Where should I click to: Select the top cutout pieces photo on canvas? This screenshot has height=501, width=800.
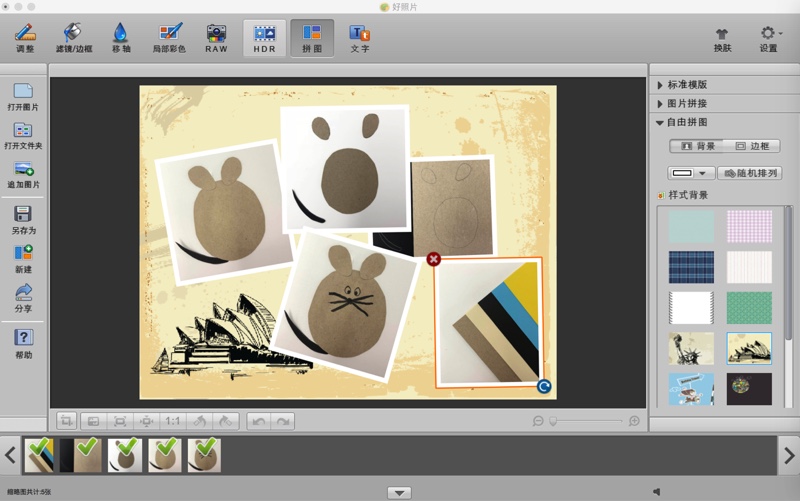coord(345,168)
